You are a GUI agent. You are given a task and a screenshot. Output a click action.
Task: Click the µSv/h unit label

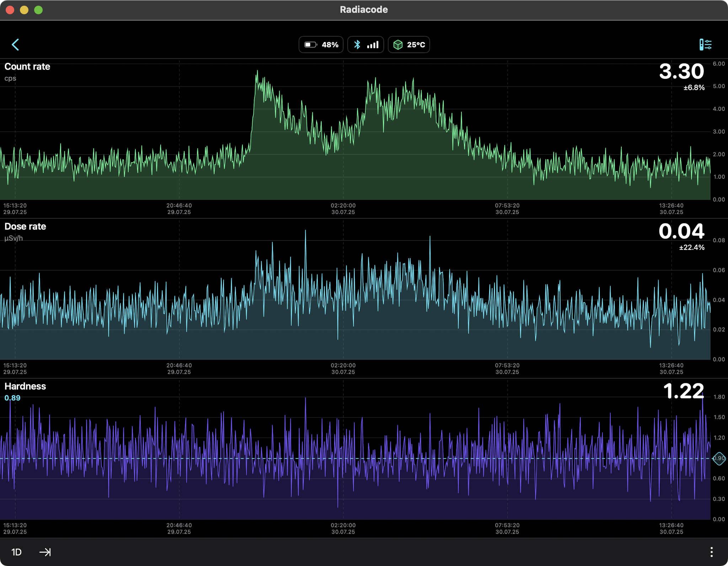[14, 238]
